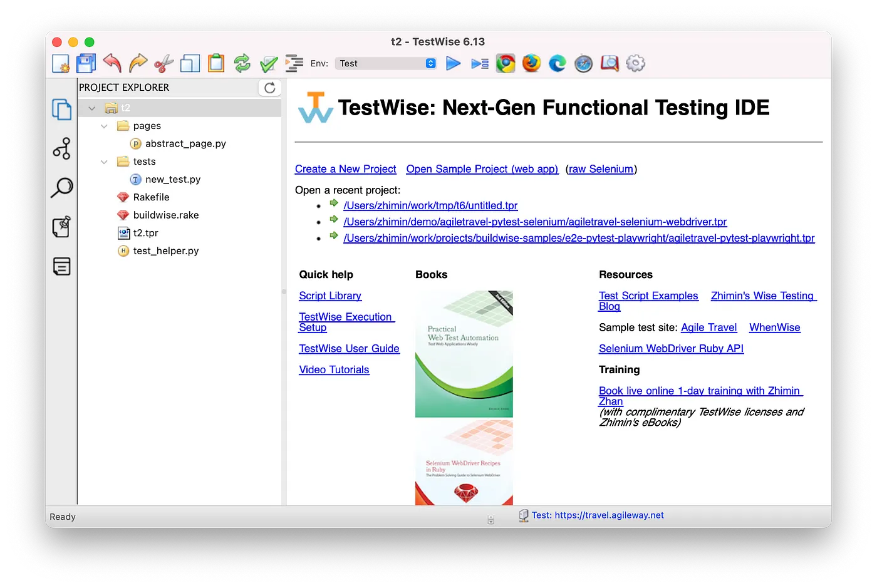Click the Cut scissors icon
877x588 pixels.
click(x=164, y=63)
